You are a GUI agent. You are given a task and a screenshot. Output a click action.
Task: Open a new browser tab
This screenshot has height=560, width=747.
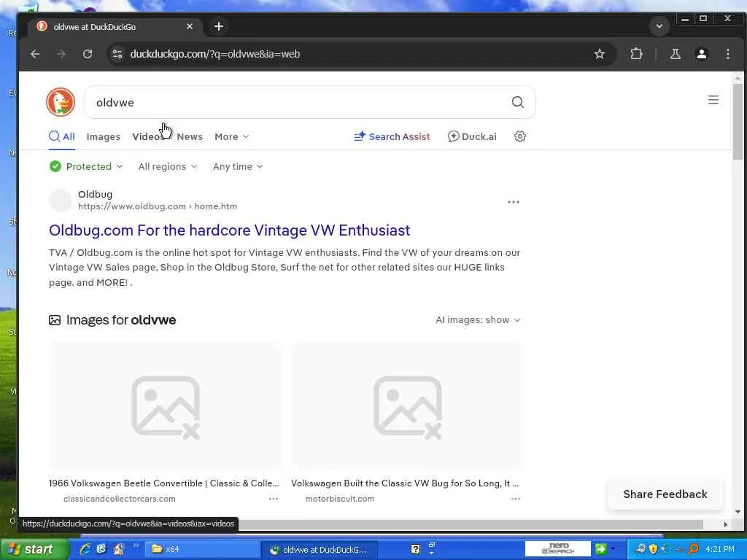tap(219, 27)
